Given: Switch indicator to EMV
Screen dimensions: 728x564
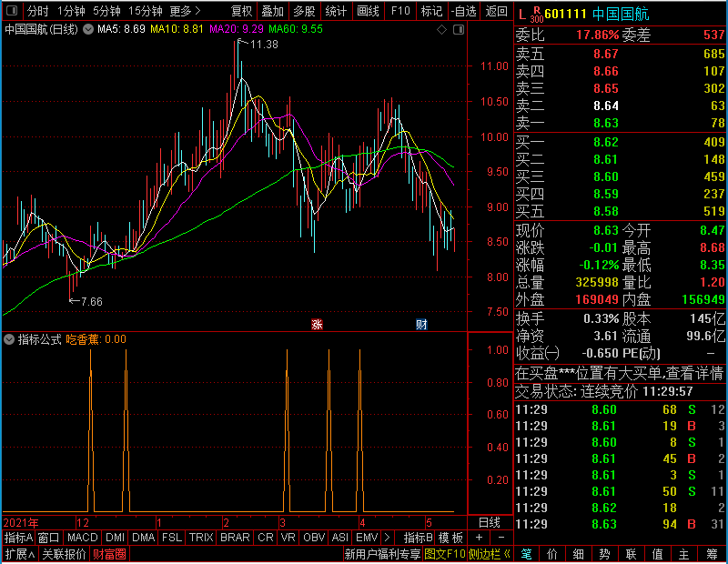Looking at the screenshot, I should tap(367, 538).
